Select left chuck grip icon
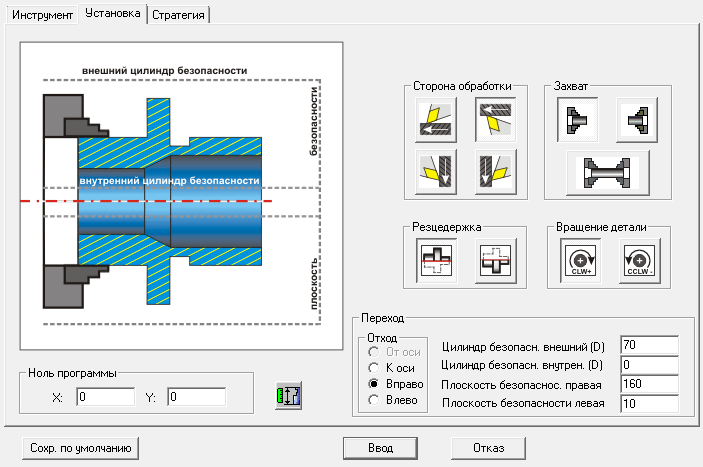 pos(577,121)
